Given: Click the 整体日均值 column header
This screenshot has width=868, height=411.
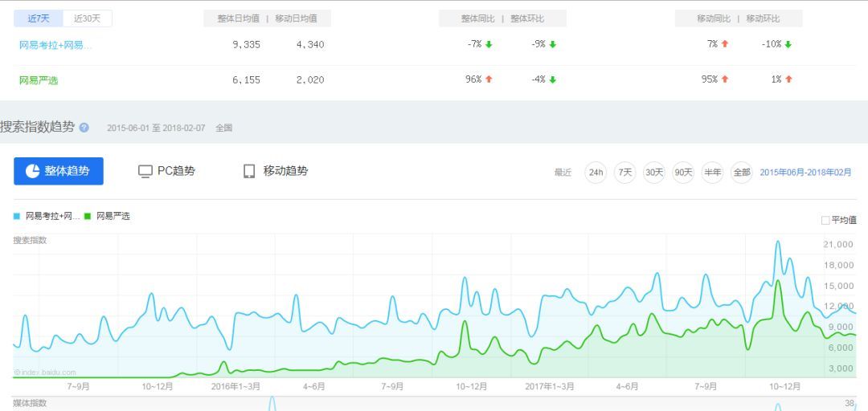Looking at the screenshot, I should click(238, 18).
